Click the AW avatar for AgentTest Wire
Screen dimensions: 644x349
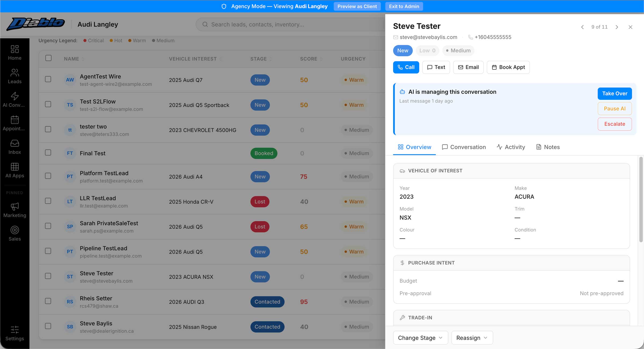(x=70, y=80)
